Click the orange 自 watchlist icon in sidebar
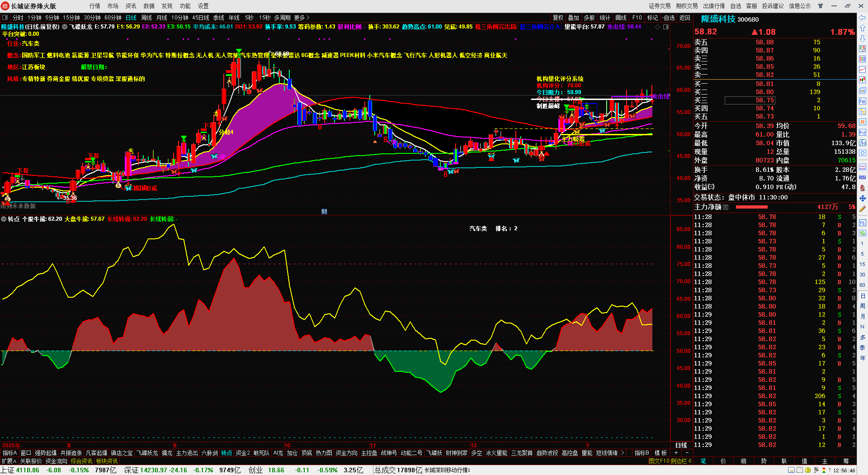Image resolution: width=868 pixels, height=475 pixels. [862, 122]
